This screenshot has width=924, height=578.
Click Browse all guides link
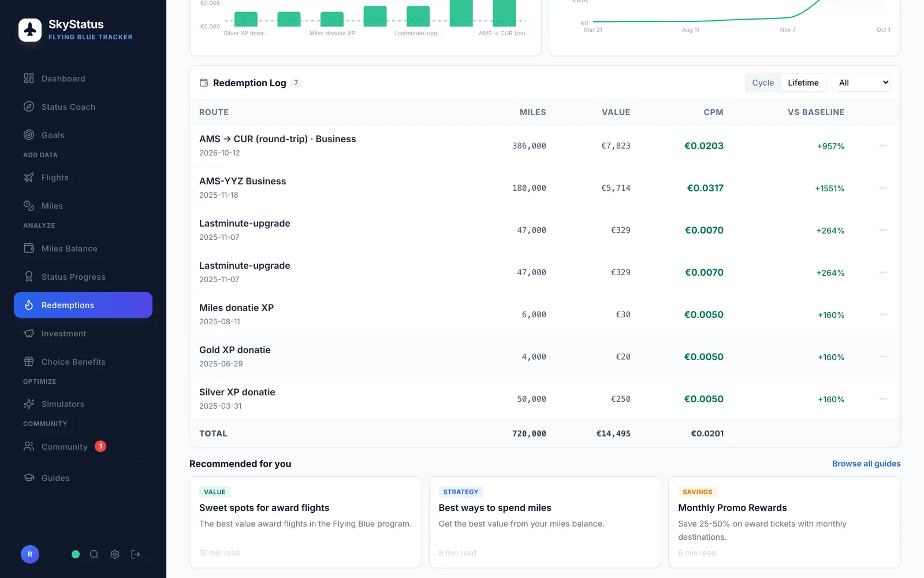866,464
